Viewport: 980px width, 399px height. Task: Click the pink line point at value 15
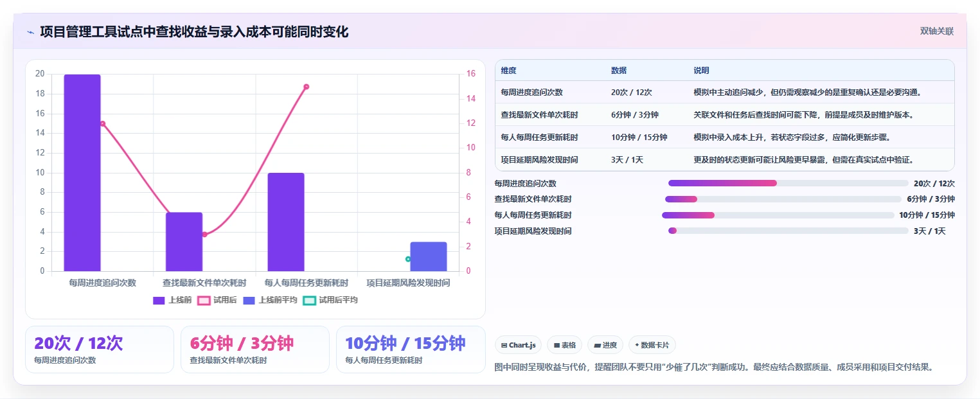(307, 87)
